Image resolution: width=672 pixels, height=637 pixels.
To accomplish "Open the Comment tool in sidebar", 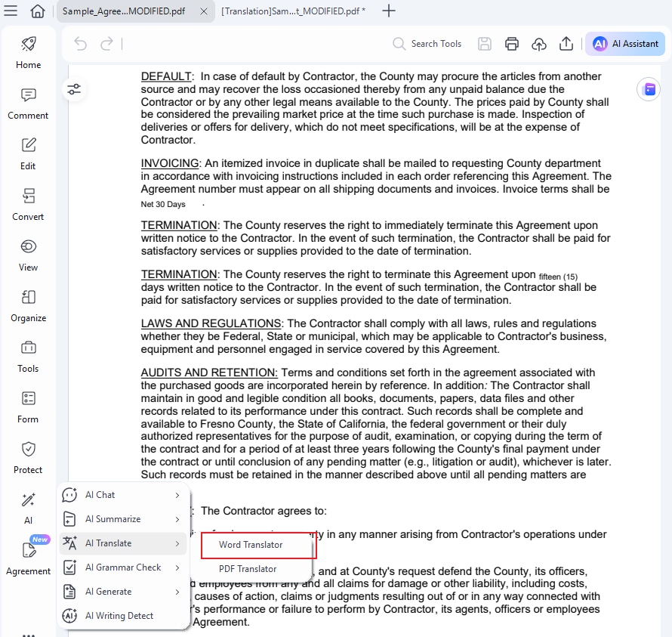I will click(28, 104).
